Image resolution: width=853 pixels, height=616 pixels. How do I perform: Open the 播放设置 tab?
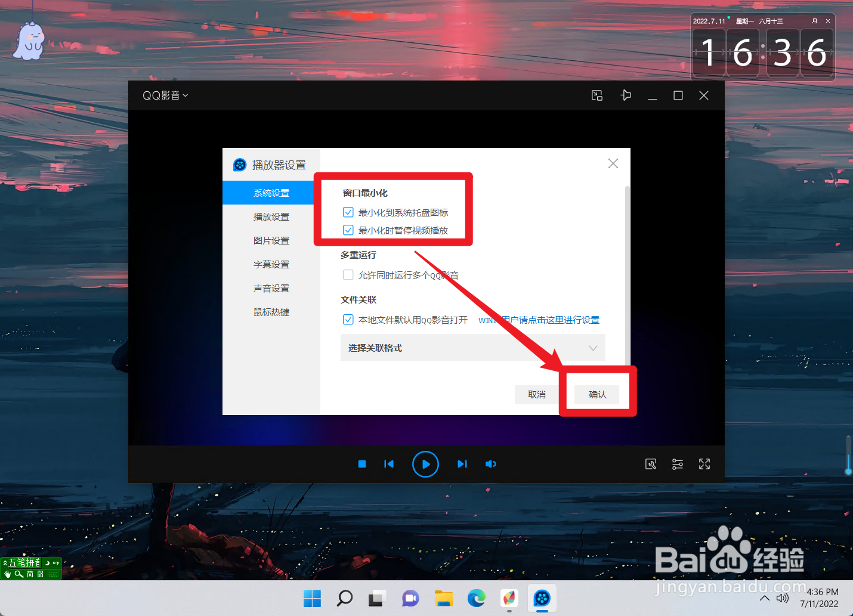[271, 216]
